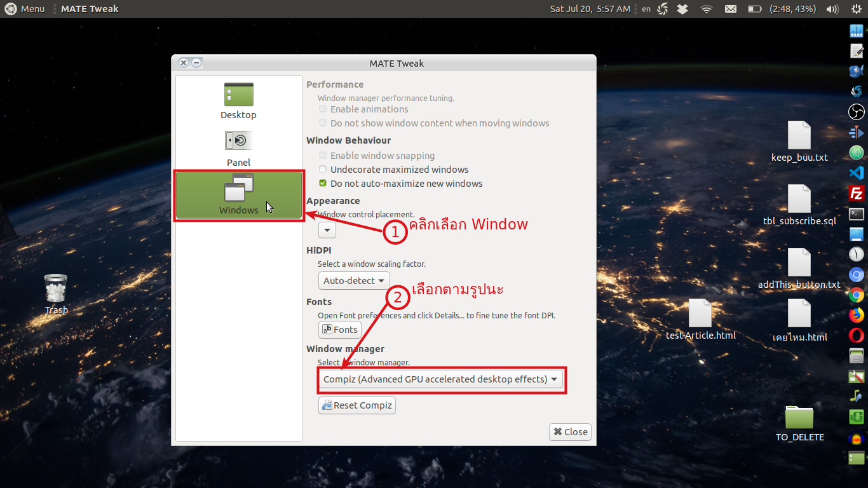
Task: Launch Google Chrome from dock
Action: point(856,295)
